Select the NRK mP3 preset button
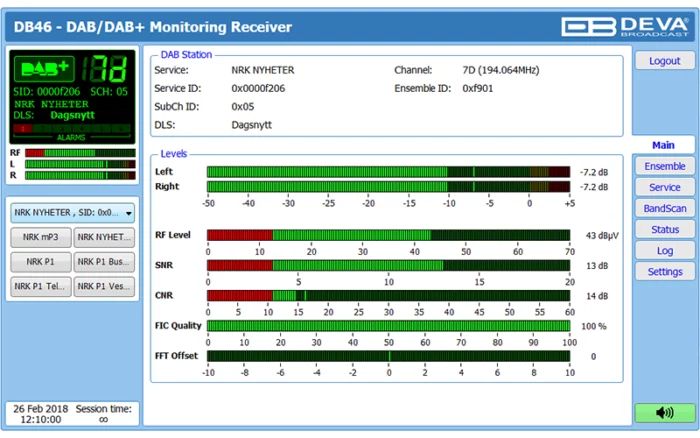 click(41, 238)
